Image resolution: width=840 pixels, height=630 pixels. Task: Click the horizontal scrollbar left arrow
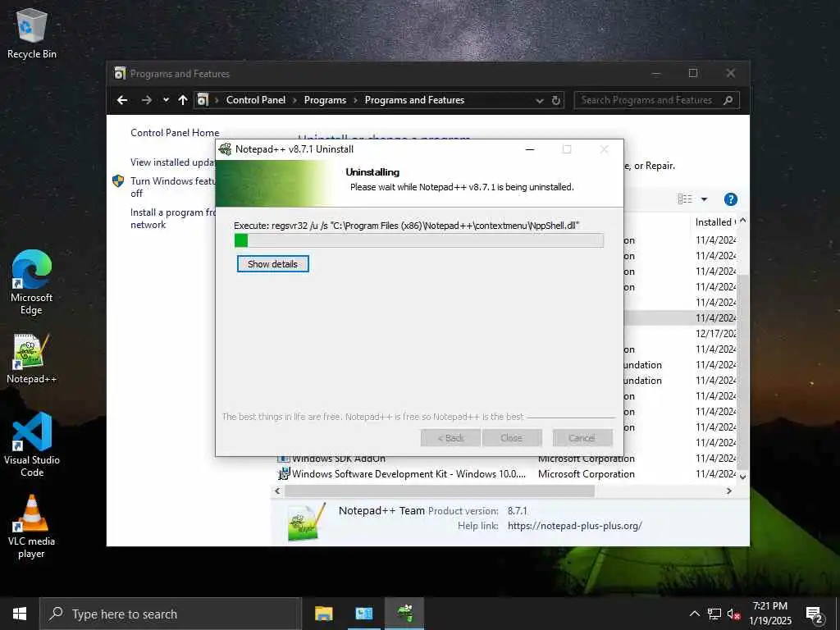(x=277, y=491)
